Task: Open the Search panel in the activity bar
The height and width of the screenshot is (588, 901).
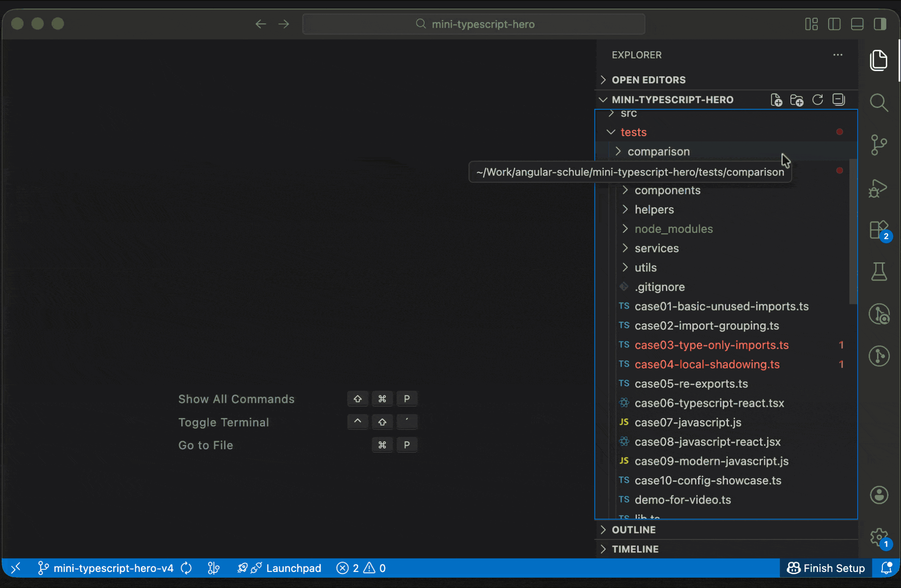Action: click(x=879, y=103)
